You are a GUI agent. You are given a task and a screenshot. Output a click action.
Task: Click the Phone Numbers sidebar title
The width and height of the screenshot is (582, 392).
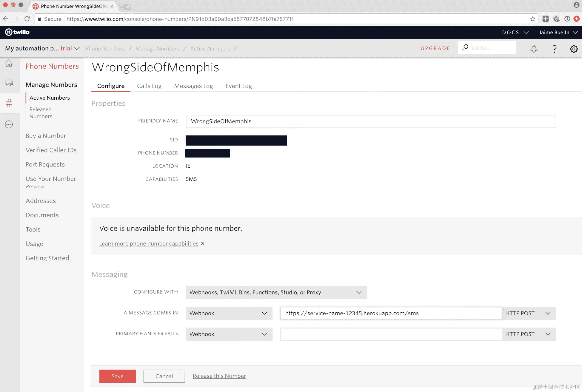[52, 66]
